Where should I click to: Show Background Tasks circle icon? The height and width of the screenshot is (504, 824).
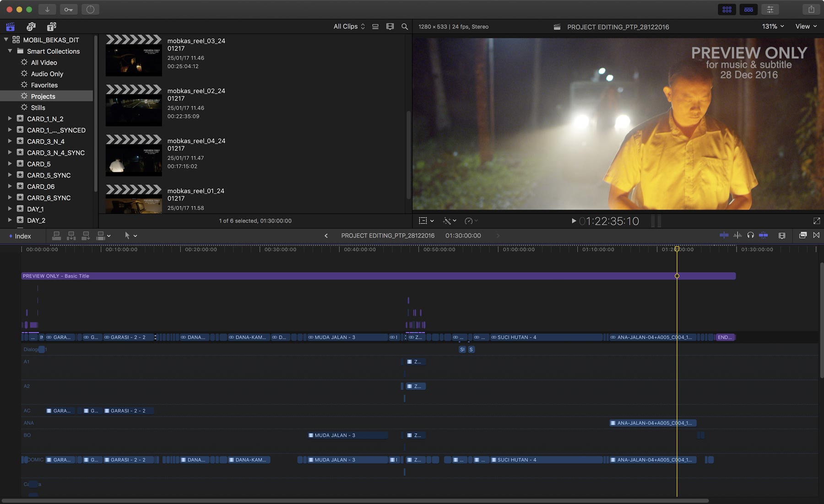point(90,9)
